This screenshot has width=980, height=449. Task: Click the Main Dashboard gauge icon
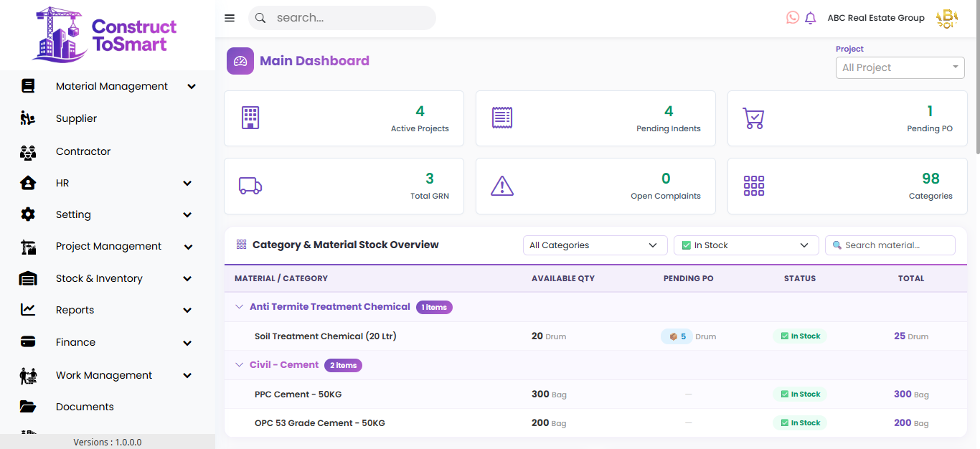click(x=240, y=61)
